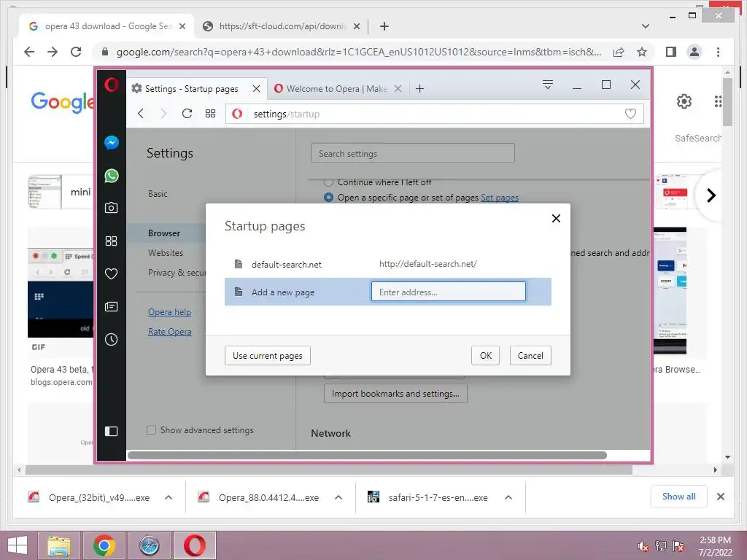Toggle the sidebar panel icon at bottom
The image size is (747, 560).
(x=111, y=432)
